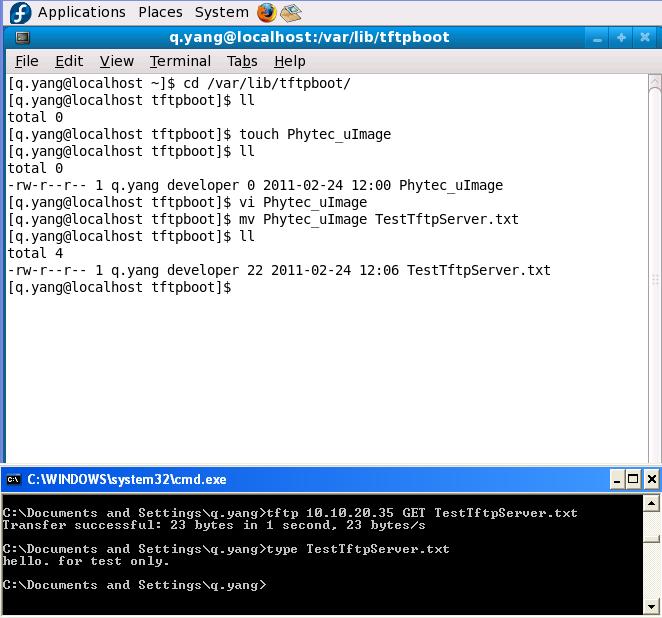The height and width of the screenshot is (618, 662).
Task: Click the cmd.exe title bar text
Action: point(127,480)
